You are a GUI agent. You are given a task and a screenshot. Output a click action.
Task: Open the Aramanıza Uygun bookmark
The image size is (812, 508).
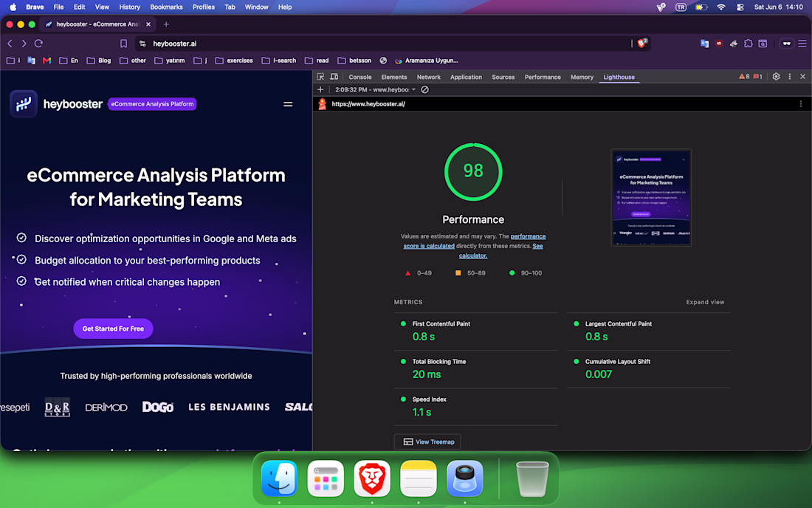pyautogui.click(x=426, y=61)
